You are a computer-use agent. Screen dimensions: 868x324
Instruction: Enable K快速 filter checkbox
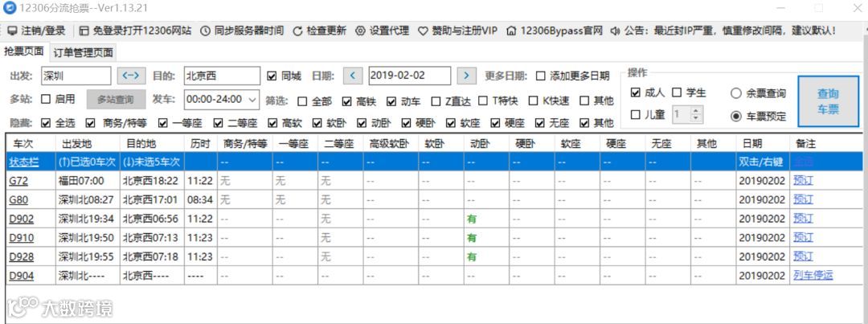click(x=533, y=100)
